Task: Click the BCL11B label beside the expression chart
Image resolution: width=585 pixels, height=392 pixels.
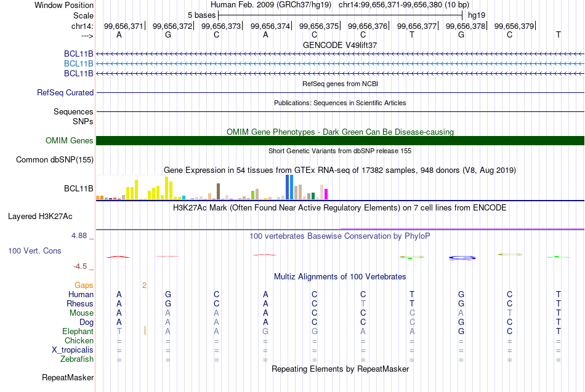Action: 78,189
